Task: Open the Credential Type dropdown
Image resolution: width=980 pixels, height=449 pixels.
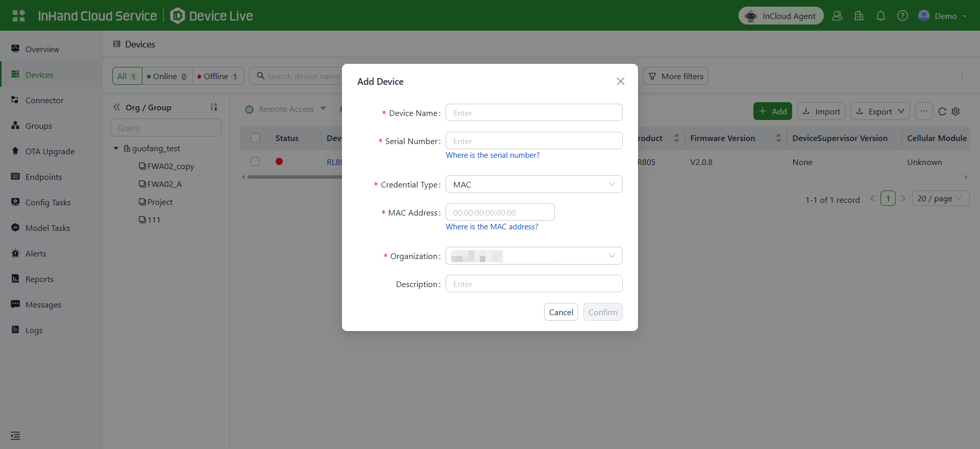Action: click(534, 184)
